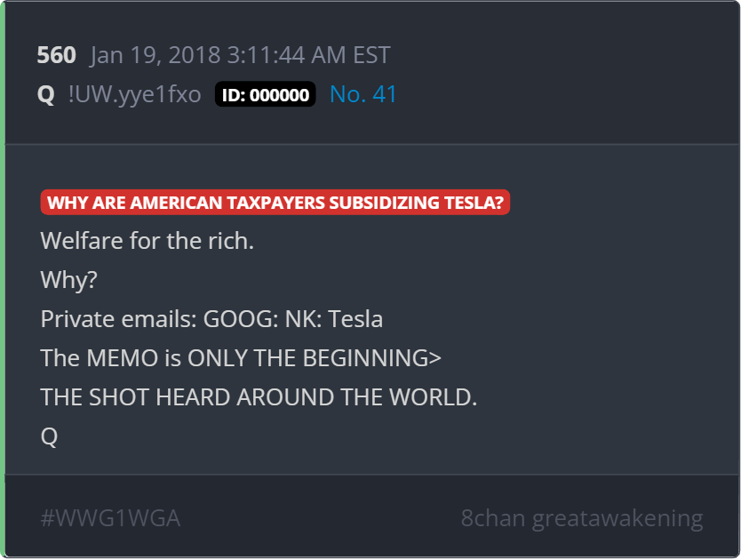Select the line "Welfare for the rich."
This screenshot has width=741, height=560.
point(147,240)
